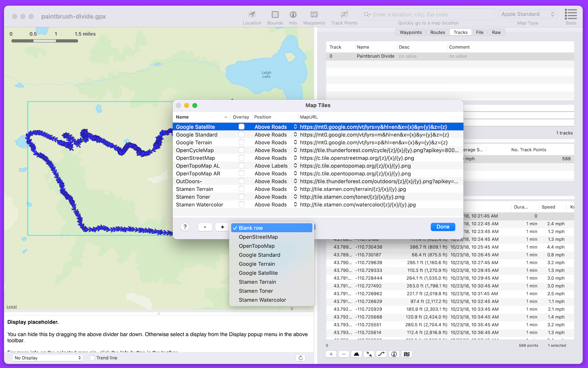
Task: Click the Done button
Action: tap(443, 227)
